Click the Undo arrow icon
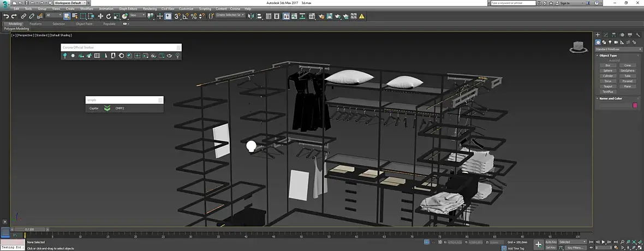644x251 pixels. tap(6, 16)
